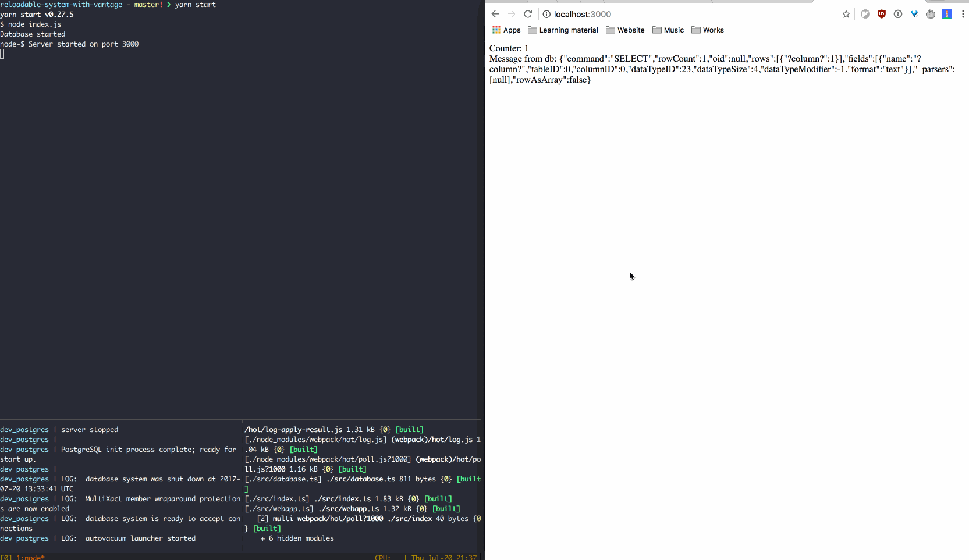Click the gray circular extension icon
Viewport: 969px width, 560px height.
(865, 14)
